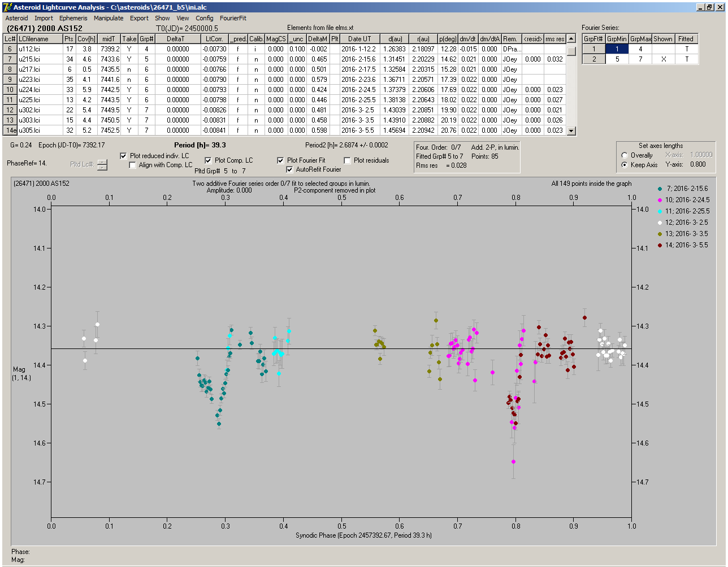Click the GrpMax column header
The width and height of the screenshot is (728, 567).
(640, 39)
